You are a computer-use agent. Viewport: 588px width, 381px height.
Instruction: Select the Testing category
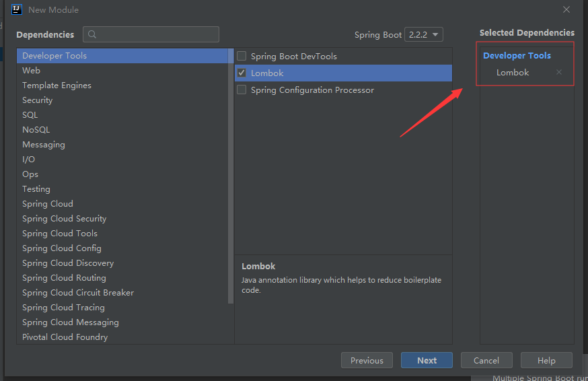tap(122, 188)
